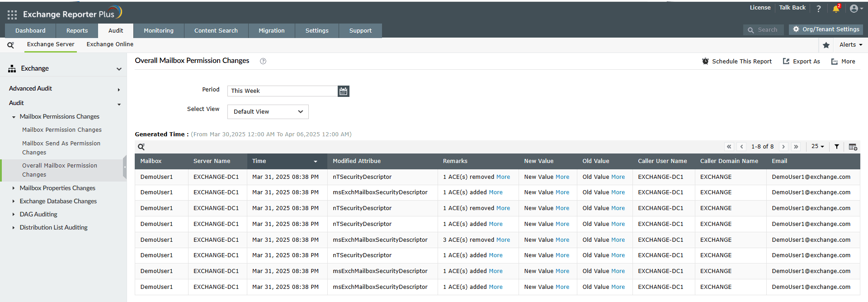Open the help question mark icon
Image resolution: width=868 pixels, height=302 pixels.
[x=818, y=9]
